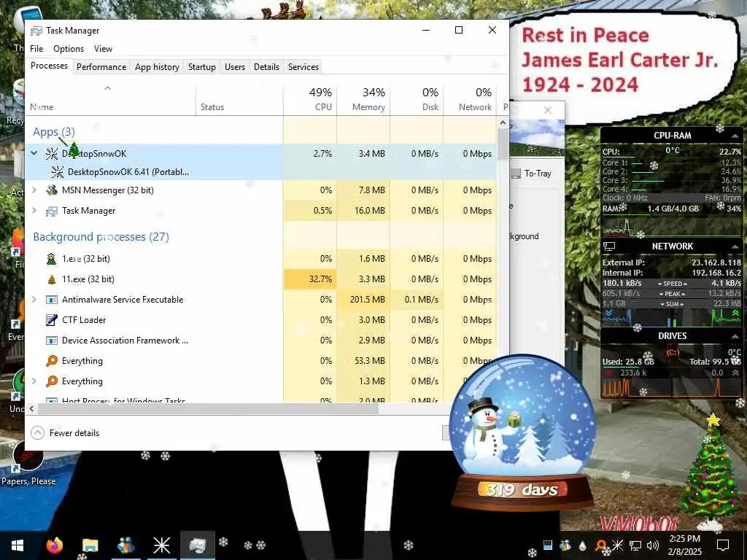
Task: Click To-Tray button in background window
Action: (x=532, y=174)
